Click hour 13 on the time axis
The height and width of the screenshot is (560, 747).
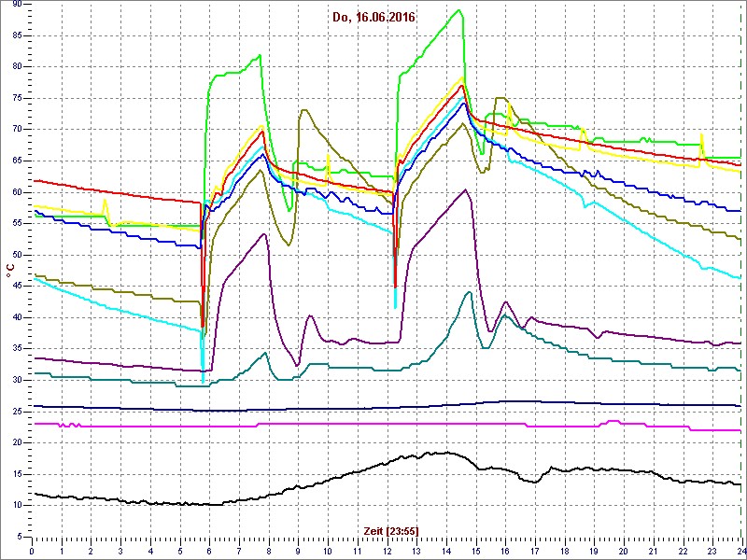click(416, 551)
